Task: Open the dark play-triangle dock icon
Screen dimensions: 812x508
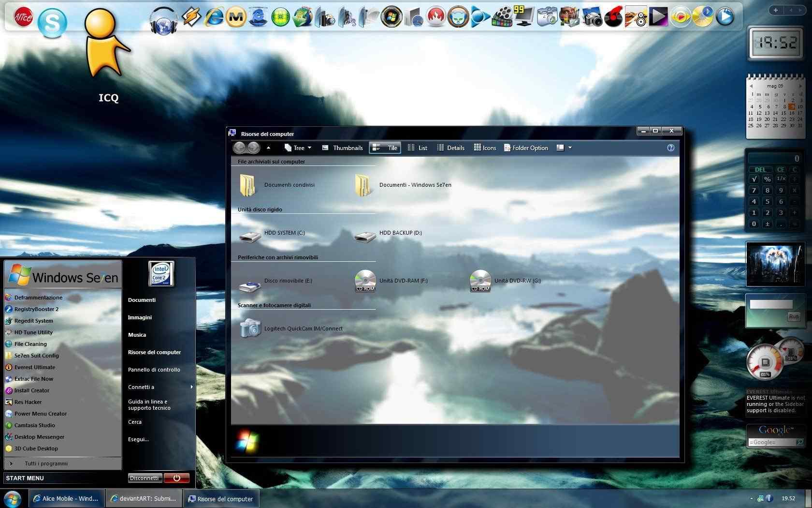Action: pyautogui.click(x=658, y=17)
